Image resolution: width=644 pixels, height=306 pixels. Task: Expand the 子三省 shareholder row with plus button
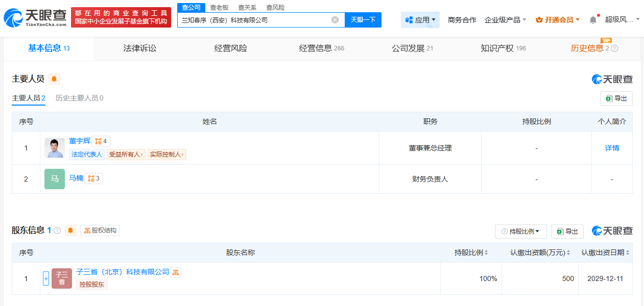46,278
